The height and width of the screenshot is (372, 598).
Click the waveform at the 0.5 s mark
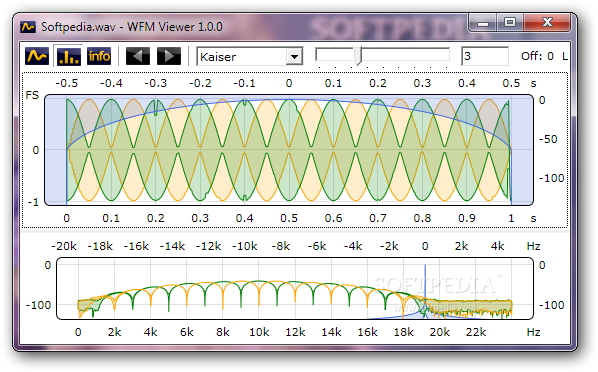click(289, 150)
